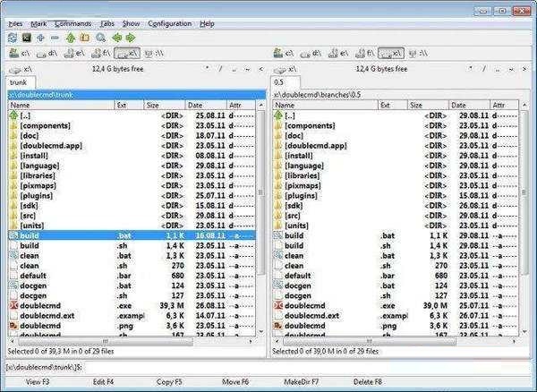The width and height of the screenshot is (537, 392).
Task: Open the Mark menu
Action: [38, 23]
